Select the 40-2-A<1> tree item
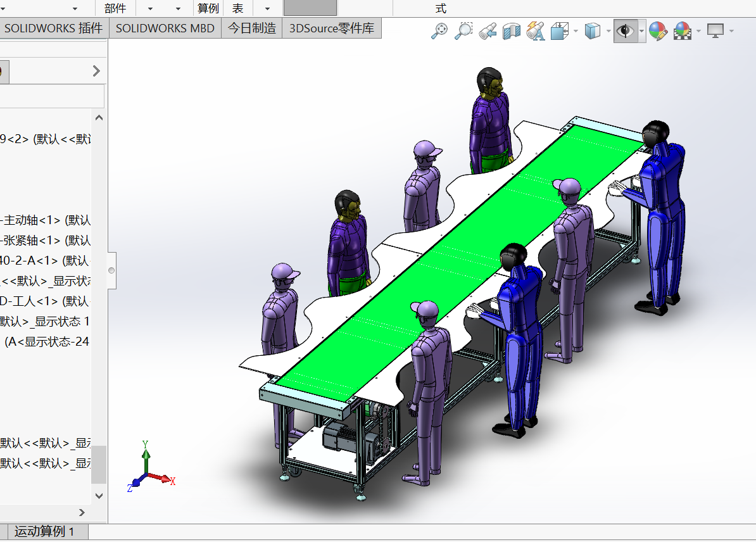The image size is (756, 542). coord(46,261)
